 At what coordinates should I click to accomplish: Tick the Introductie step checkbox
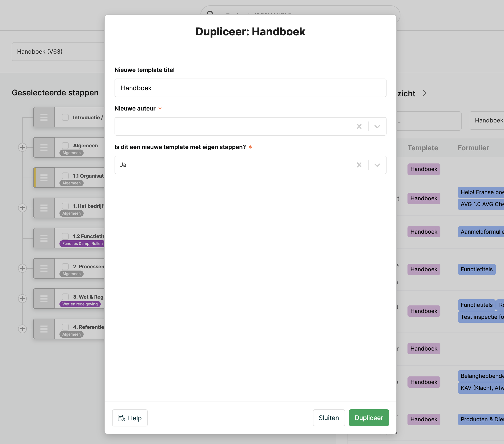[65, 117]
